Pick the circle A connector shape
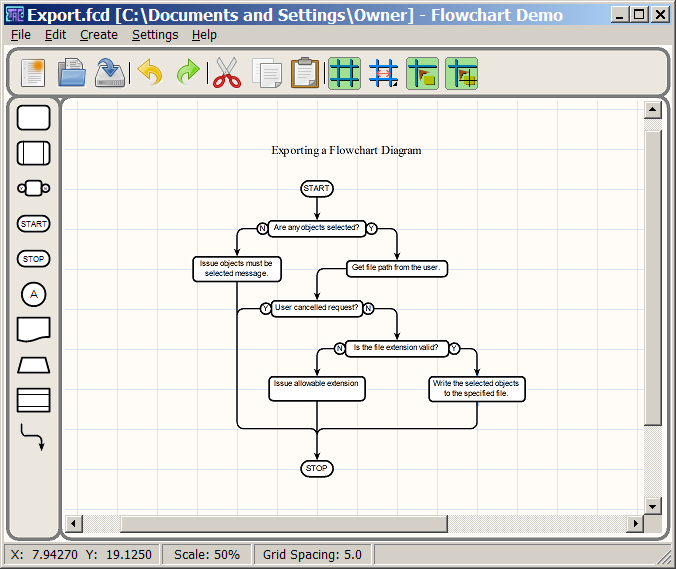 [x=34, y=295]
